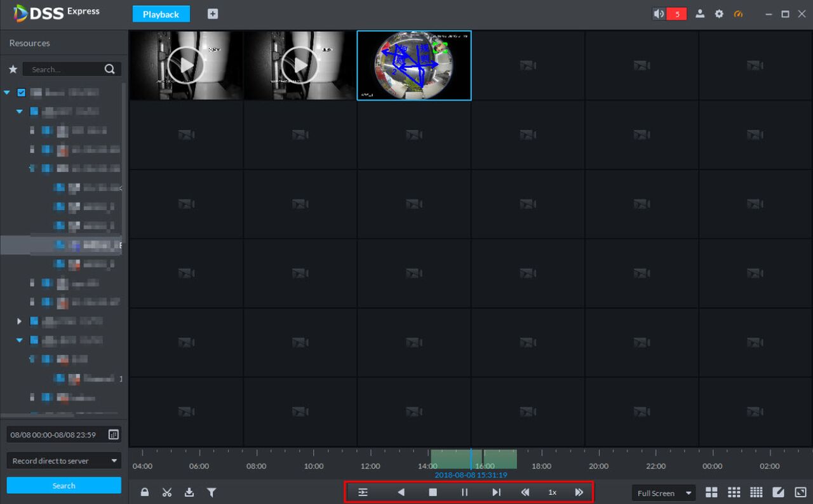The height and width of the screenshot is (504, 813).
Task: Collapse the root node in the resource tree
Action: 7,93
